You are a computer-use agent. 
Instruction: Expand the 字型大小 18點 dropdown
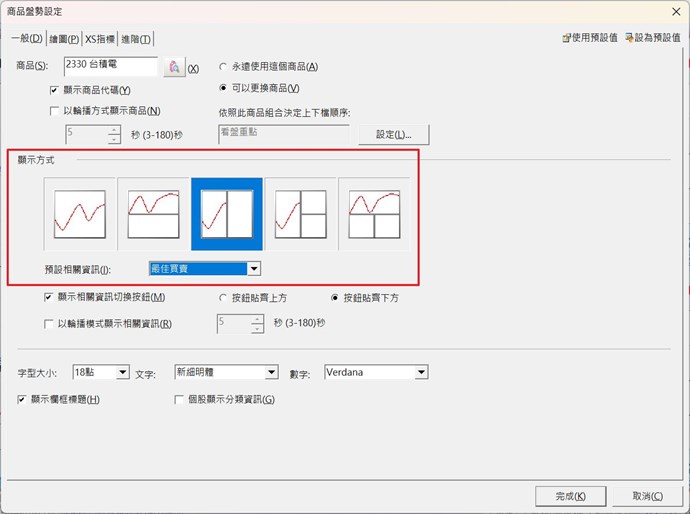[x=123, y=373]
